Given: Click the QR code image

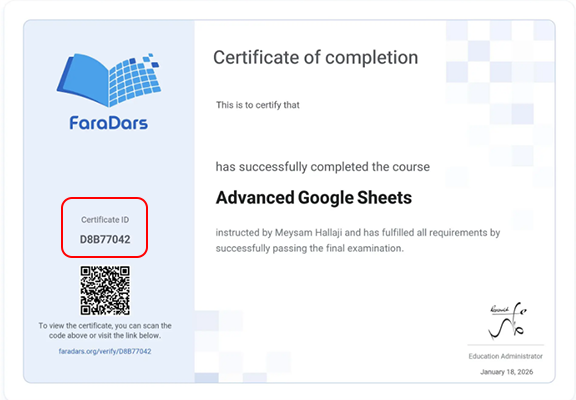Looking at the screenshot, I should tap(105, 291).
